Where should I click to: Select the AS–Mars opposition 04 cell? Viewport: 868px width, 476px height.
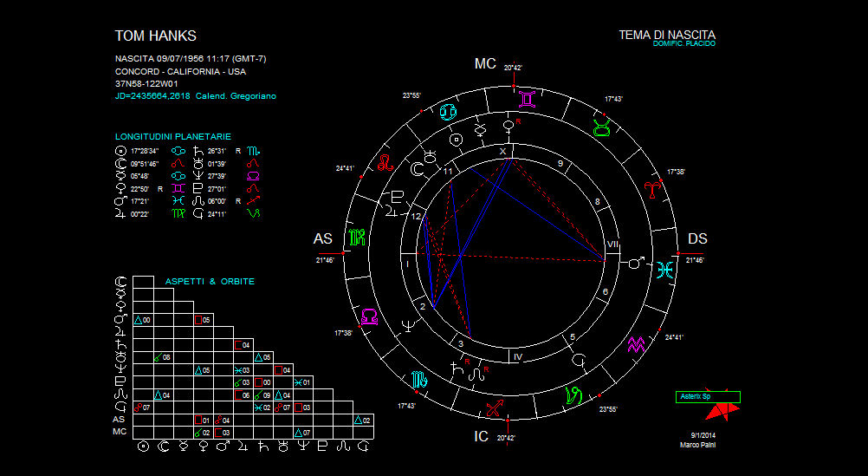223,420
